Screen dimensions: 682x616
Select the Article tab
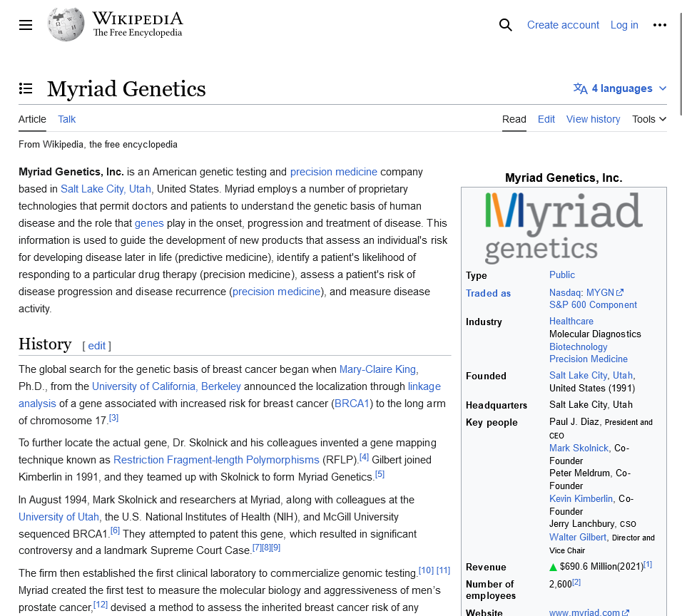(x=32, y=119)
